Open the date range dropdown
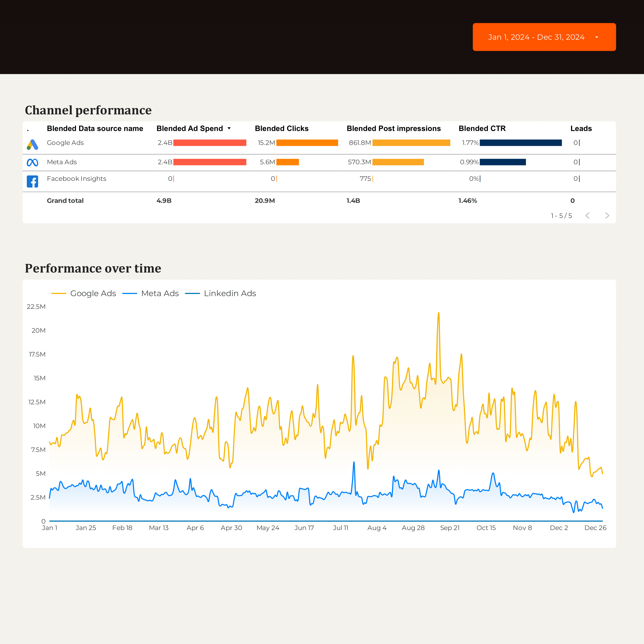Screen dimensions: 644x644 click(x=544, y=37)
